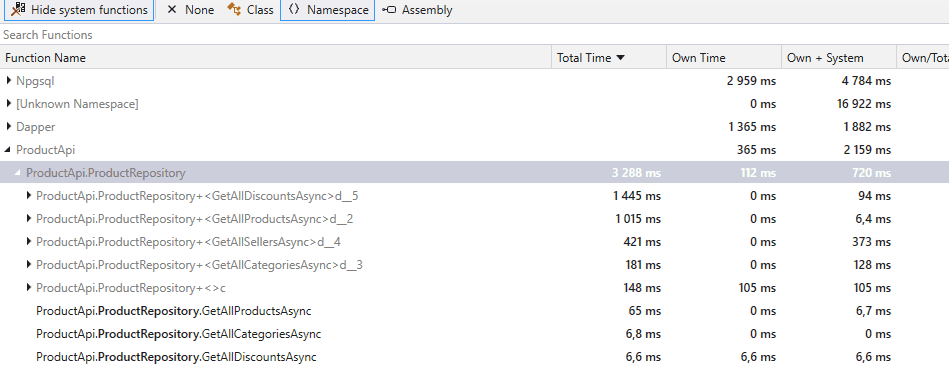Expand the Npgsql namespace node

[x=8, y=80]
